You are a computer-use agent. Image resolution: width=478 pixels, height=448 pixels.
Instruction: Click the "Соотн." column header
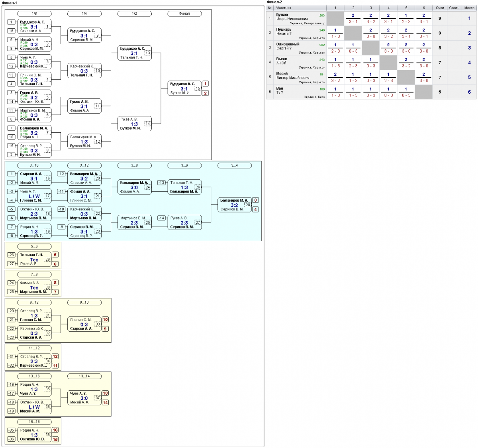pyautogui.click(x=454, y=8)
